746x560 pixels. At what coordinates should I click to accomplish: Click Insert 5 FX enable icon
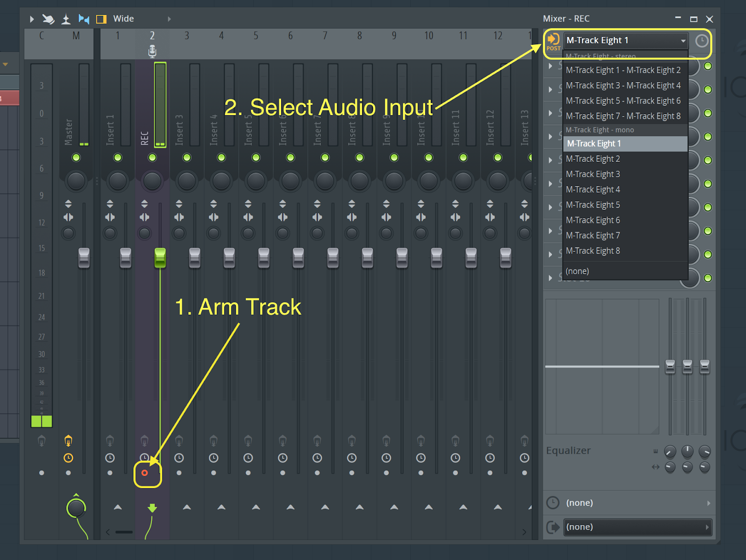pos(248,441)
